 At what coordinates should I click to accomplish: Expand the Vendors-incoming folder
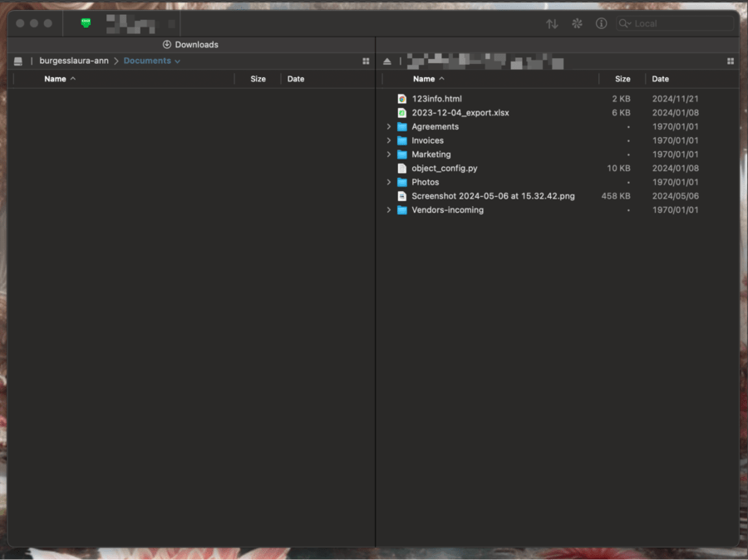pyautogui.click(x=389, y=209)
